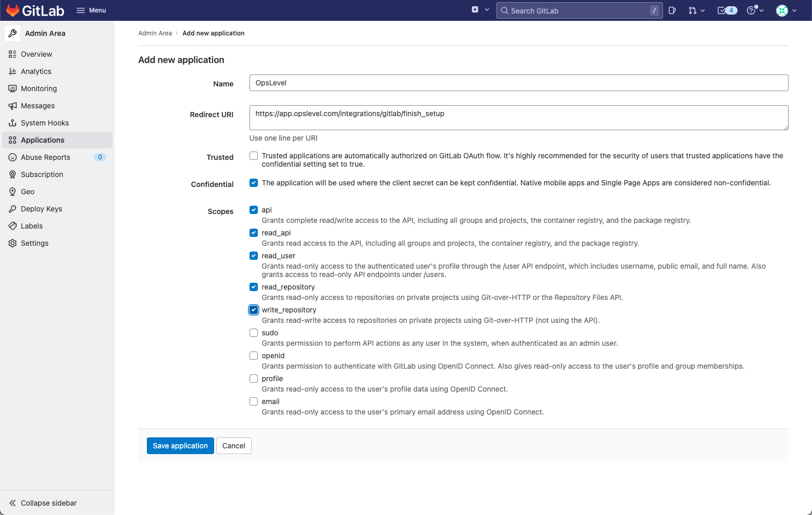Viewport: 812px width, 515px height.
Task: Click the Settings sidebar label
Action: point(35,243)
